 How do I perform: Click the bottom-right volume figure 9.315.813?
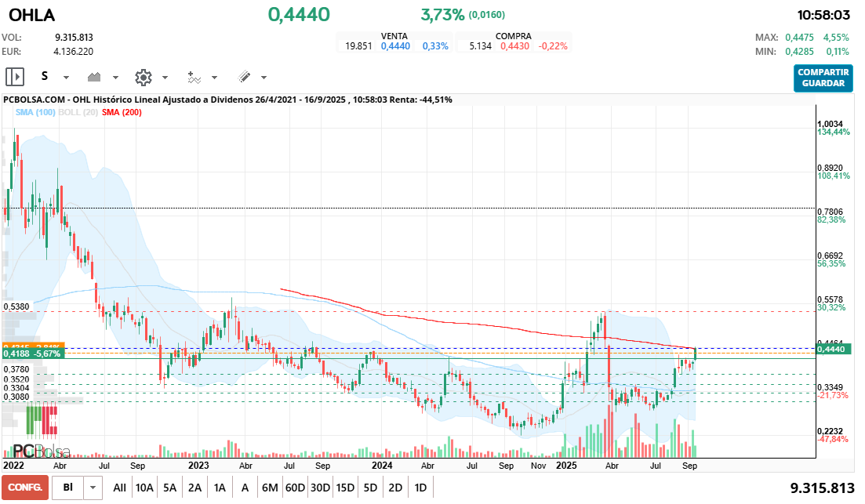coord(822,488)
